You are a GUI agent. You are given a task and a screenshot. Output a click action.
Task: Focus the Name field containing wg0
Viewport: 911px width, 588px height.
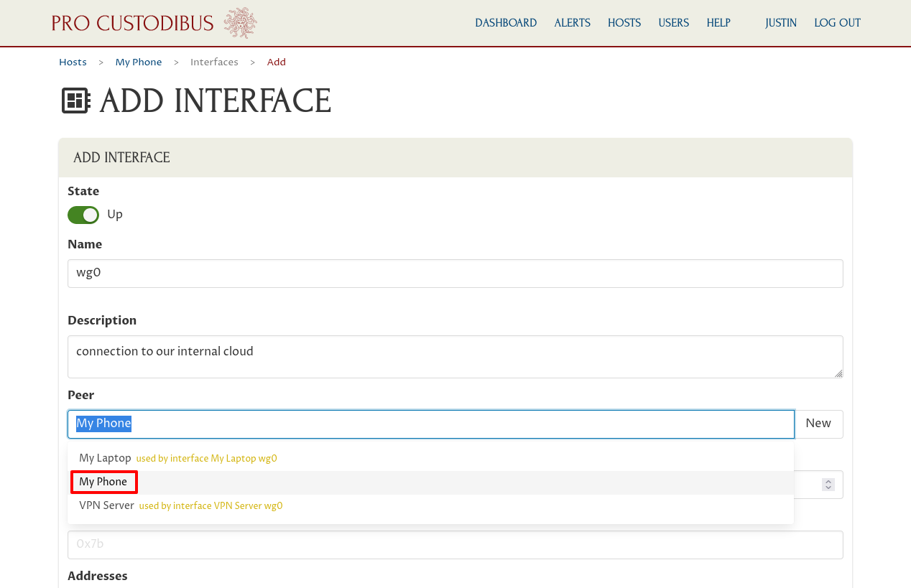point(455,274)
